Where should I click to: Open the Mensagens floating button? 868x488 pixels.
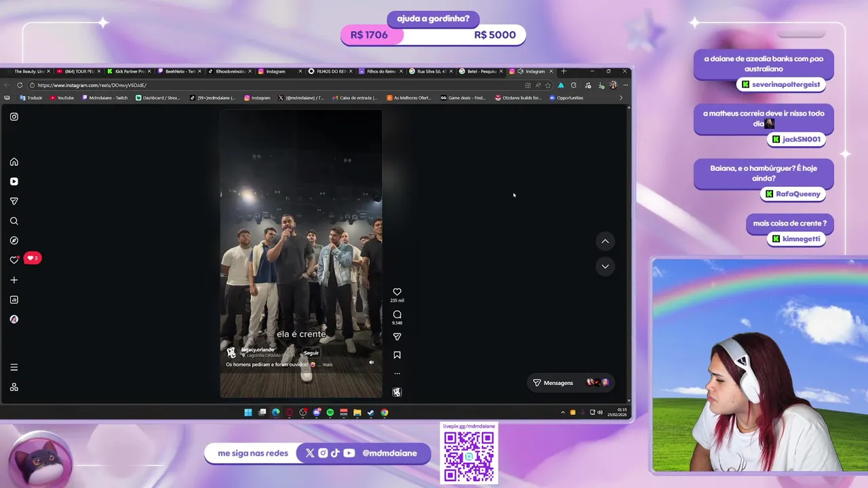click(570, 383)
